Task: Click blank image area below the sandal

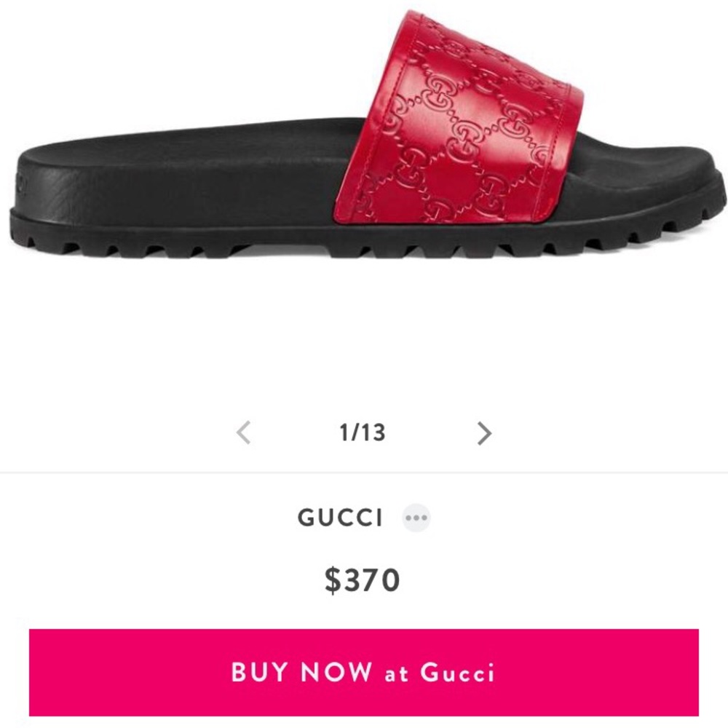Action: click(x=364, y=334)
